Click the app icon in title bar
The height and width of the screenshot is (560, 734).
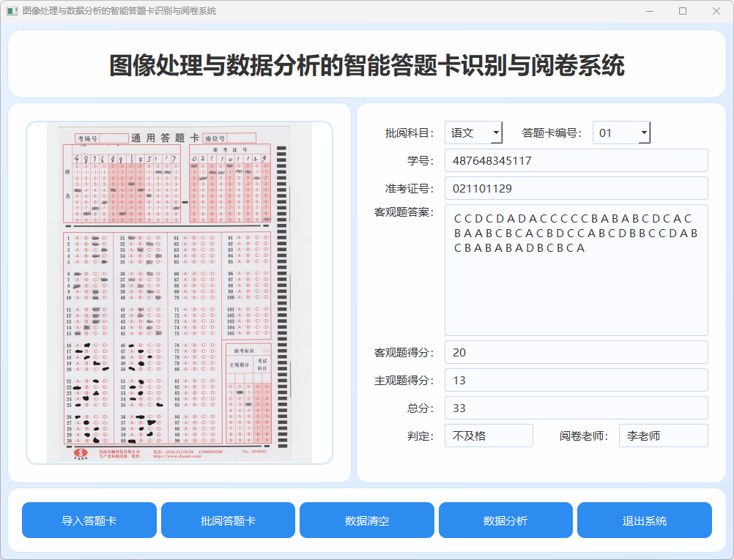pos(12,11)
